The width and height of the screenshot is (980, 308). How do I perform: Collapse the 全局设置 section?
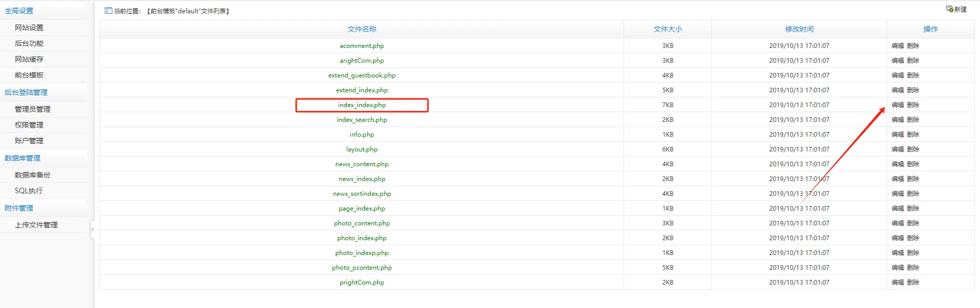(19, 11)
